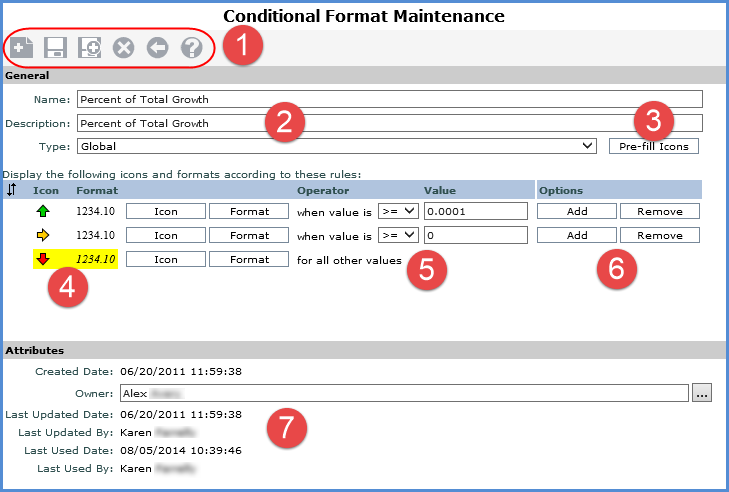
Task: Click the Delete (X) toolbar icon
Action: coord(123,48)
